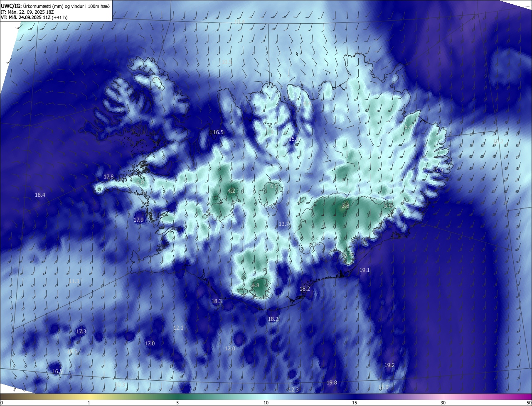The image size is (532, 406).
Task: Click the 12.1 value label
Action: (178, 328)
